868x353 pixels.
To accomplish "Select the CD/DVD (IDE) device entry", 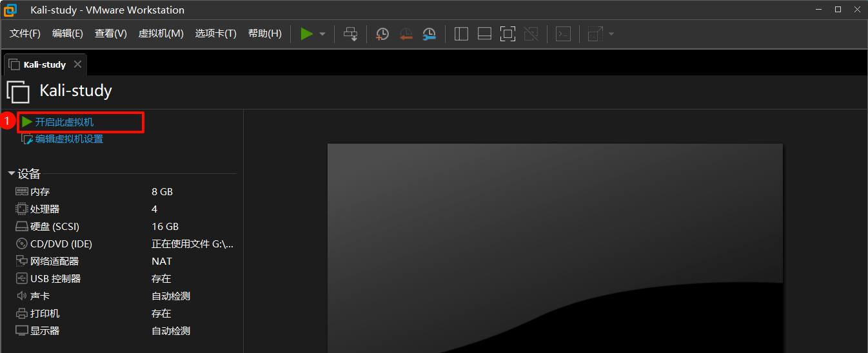I will [61, 244].
